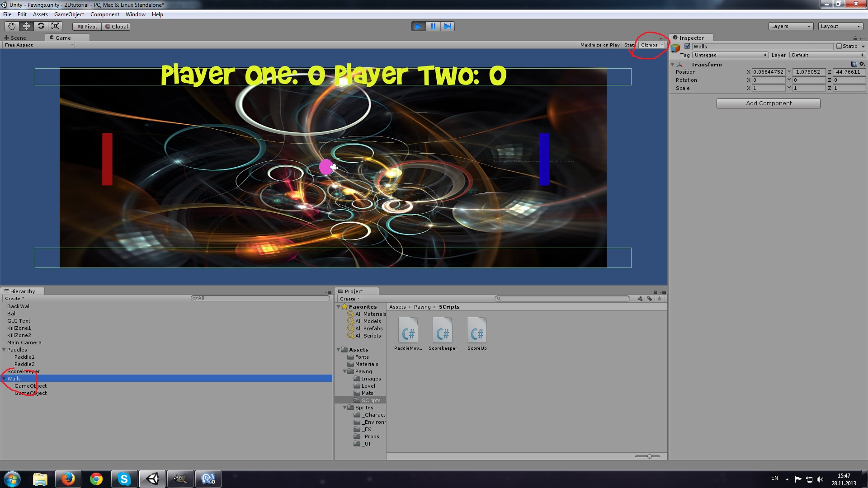Select Paddle1 in Hierarchy
Image resolution: width=868 pixels, height=488 pixels.
coord(24,357)
